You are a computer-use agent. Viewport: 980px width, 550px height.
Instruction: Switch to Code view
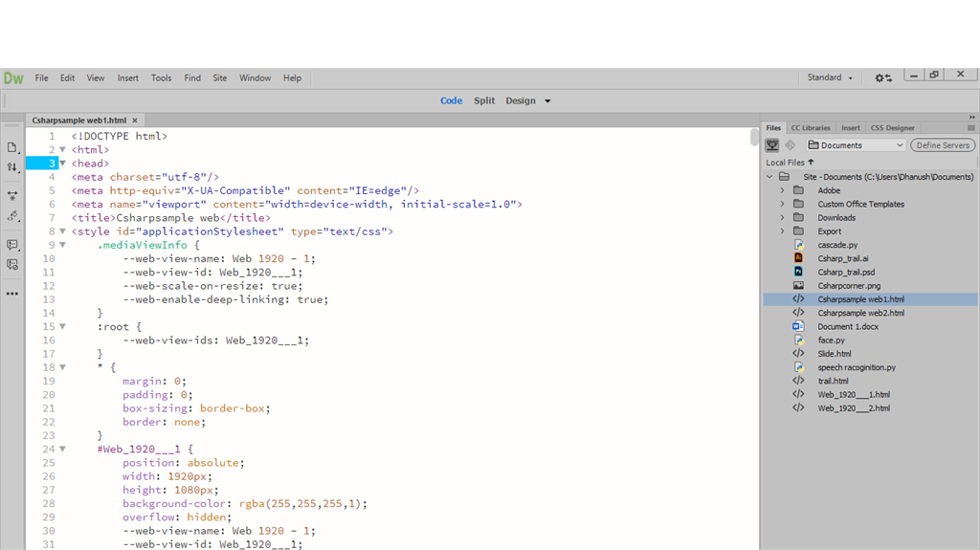[x=452, y=100]
